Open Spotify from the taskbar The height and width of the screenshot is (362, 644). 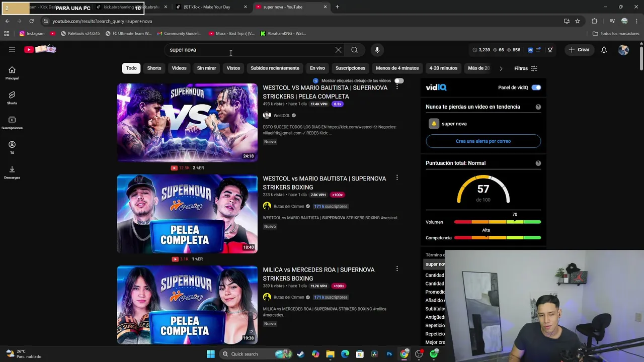[x=434, y=354]
